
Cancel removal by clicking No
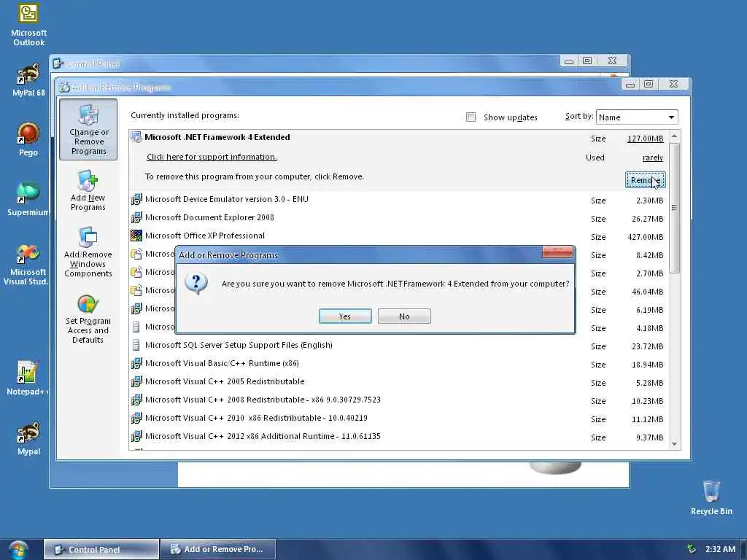[404, 316]
